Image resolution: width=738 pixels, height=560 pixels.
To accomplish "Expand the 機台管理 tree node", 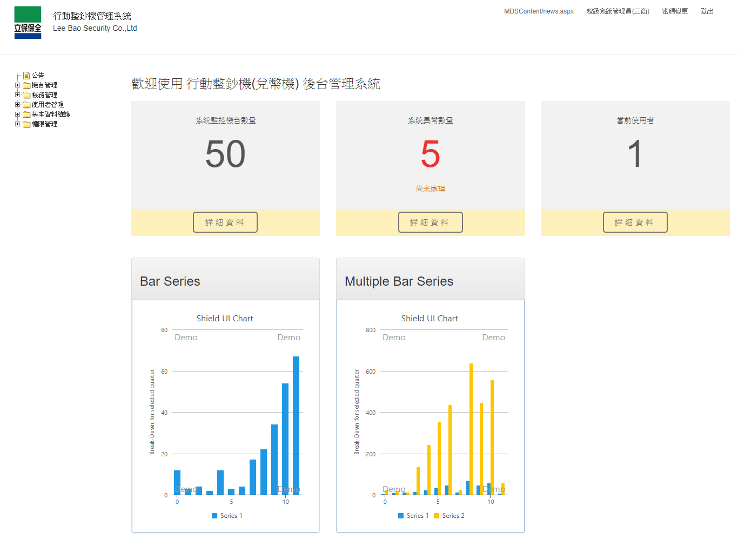I will [x=17, y=85].
